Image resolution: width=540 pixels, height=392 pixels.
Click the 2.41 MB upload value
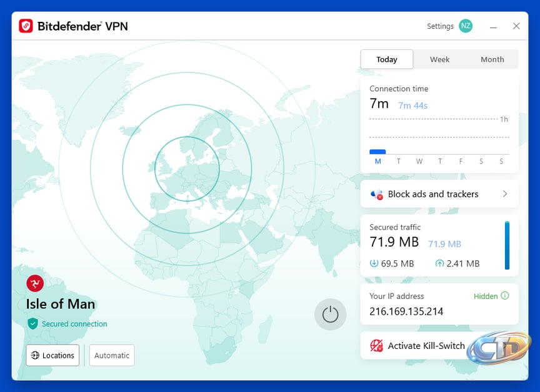pyautogui.click(x=463, y=264)
